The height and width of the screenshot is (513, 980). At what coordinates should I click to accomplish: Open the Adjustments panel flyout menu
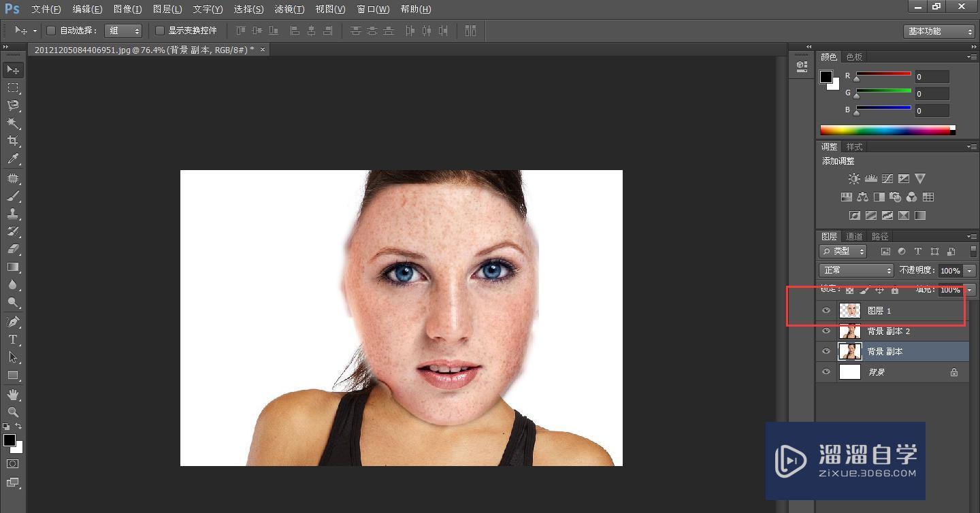click(972, 146)
